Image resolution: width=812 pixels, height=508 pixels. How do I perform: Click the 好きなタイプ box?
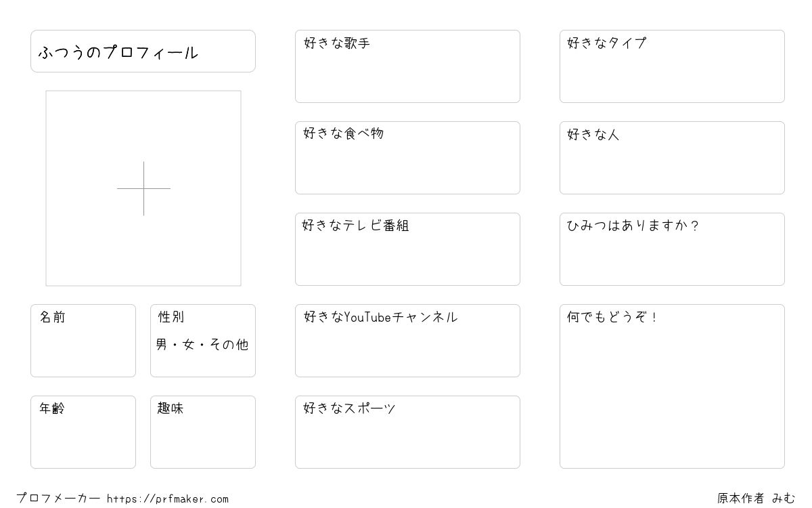click(x=672, y=66)
